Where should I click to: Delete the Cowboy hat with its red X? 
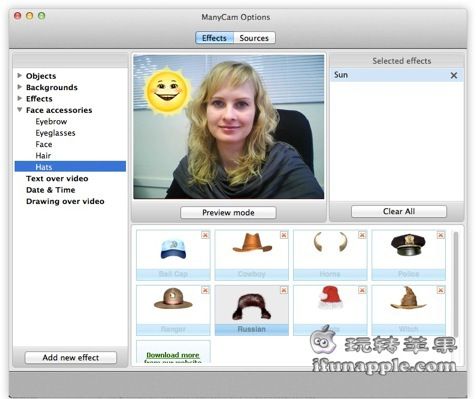(x=284, y=235)
